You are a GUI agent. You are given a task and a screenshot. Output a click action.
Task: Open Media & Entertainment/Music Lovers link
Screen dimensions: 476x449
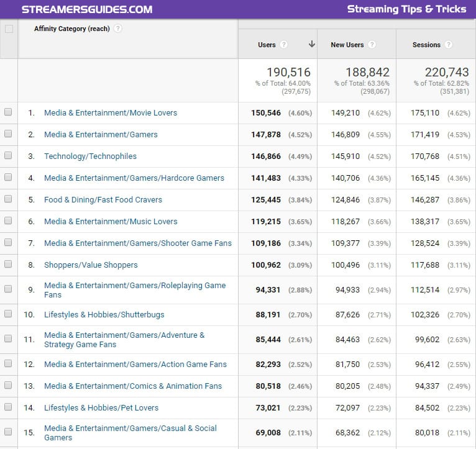coord(111,222)
